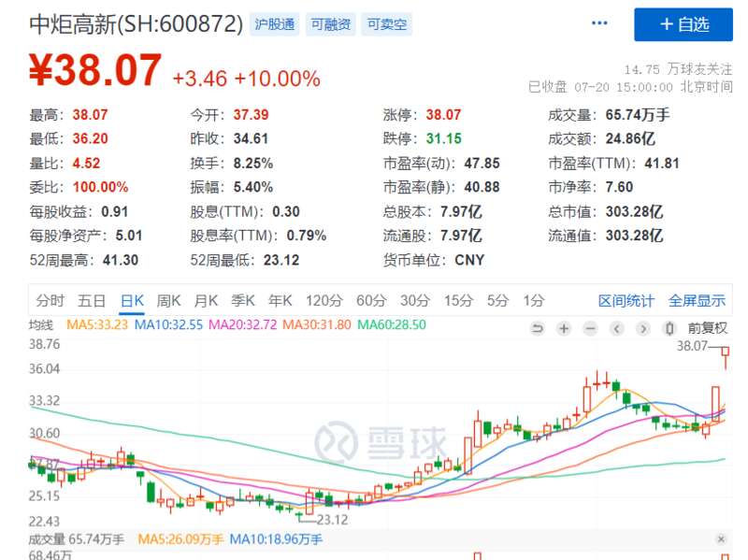Open the 均线 moving average settings
The width and height of the screenshot is (748, 560).
[x=41, y=325]
